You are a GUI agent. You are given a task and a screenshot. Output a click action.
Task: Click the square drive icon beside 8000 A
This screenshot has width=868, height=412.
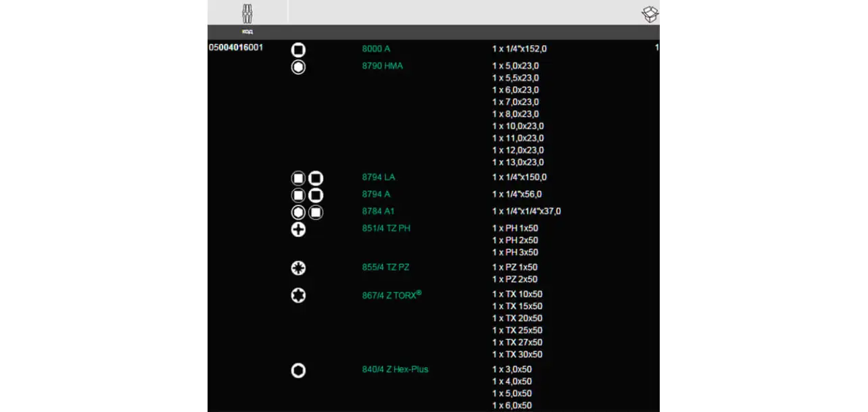[x=298, y=50]
